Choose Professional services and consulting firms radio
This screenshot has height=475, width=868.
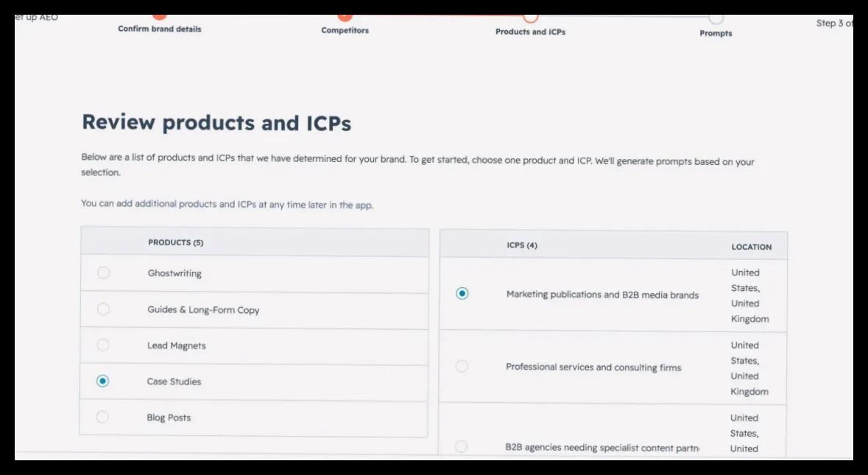[462, 366]
